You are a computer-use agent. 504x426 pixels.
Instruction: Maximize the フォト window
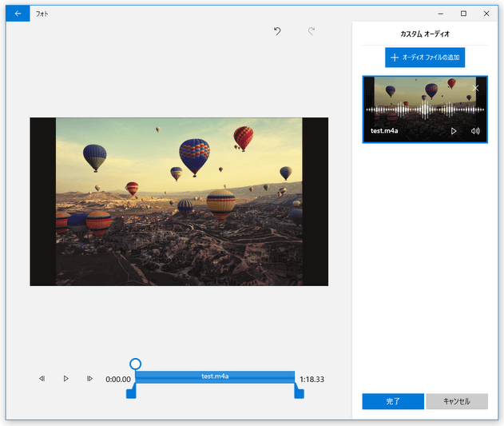click(x=464, y=14)
